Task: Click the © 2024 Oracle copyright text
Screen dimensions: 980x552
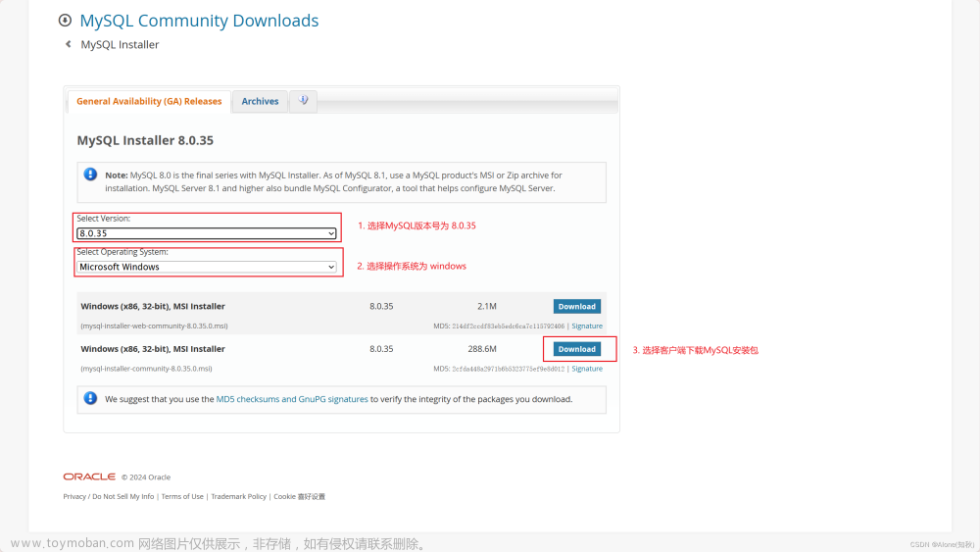Action: coord(146,477)
